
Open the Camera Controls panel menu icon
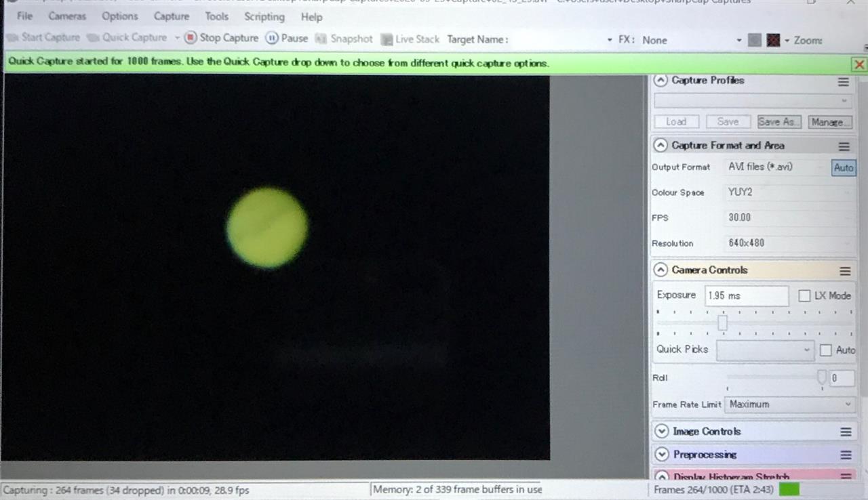click(845, 271)
